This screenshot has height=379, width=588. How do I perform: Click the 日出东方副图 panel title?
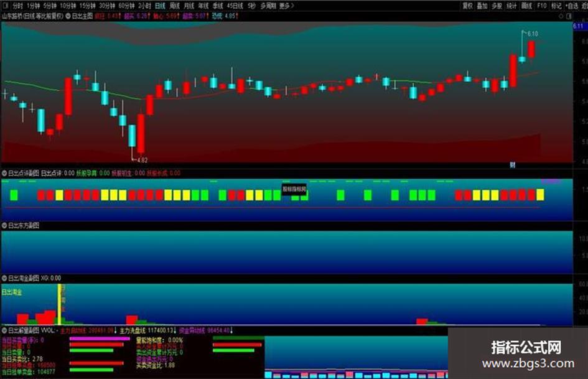click(24, 225)
